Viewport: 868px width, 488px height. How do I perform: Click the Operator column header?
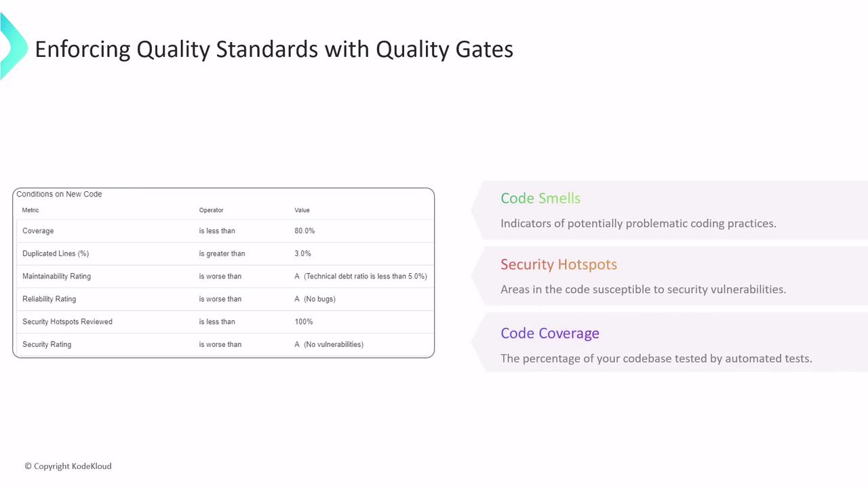(x=211, y=210)
